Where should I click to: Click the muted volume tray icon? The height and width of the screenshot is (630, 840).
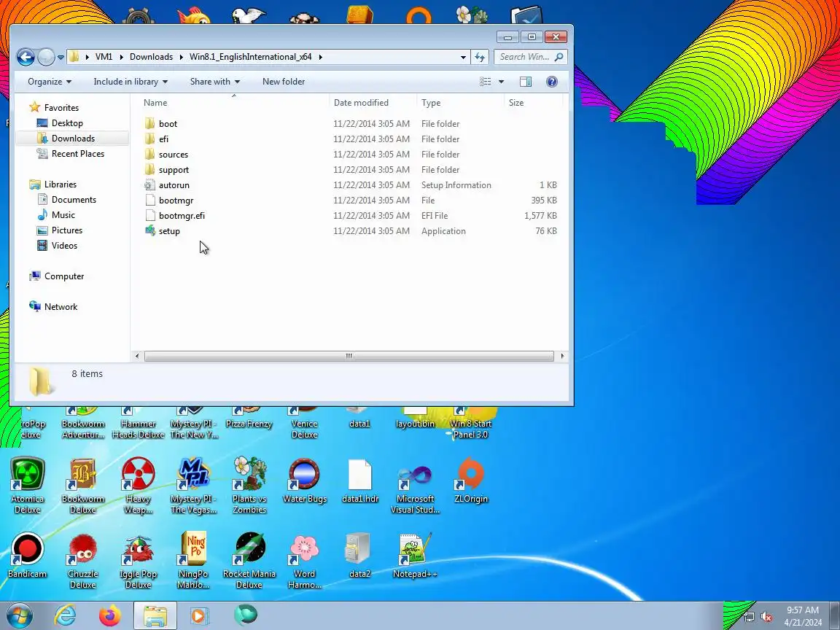coord(766,617)
